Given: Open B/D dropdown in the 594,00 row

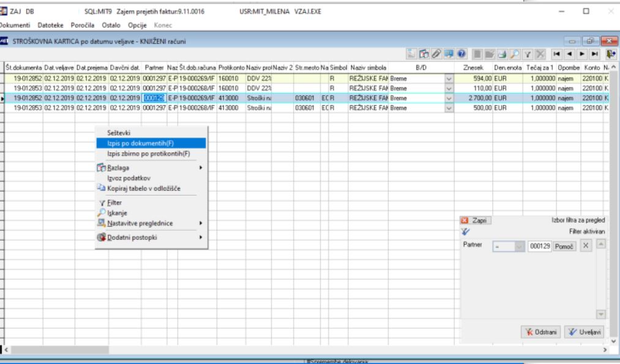Looking at the screenshot, I should click(x=449, y=78).
